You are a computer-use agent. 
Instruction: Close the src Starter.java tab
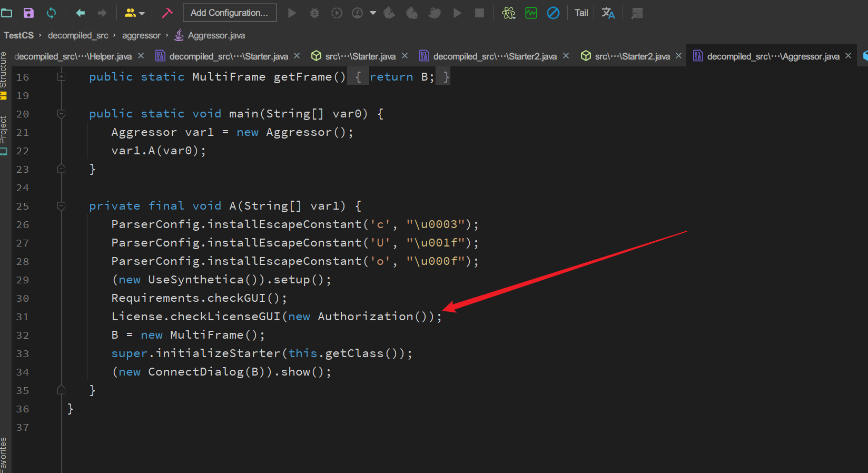pyautogui.click(x=405, y=56)
